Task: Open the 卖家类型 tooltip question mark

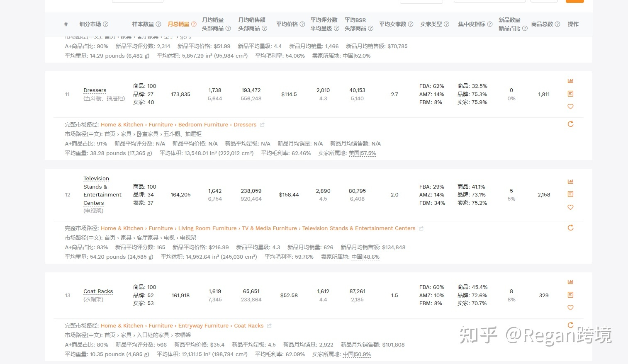Action: tap(447, 24)
